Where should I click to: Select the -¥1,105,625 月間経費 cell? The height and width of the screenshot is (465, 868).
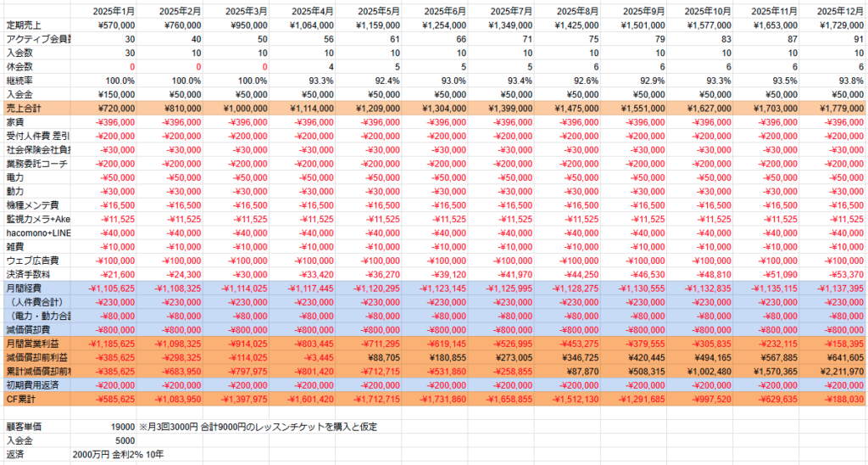click(x=103, y=289)
